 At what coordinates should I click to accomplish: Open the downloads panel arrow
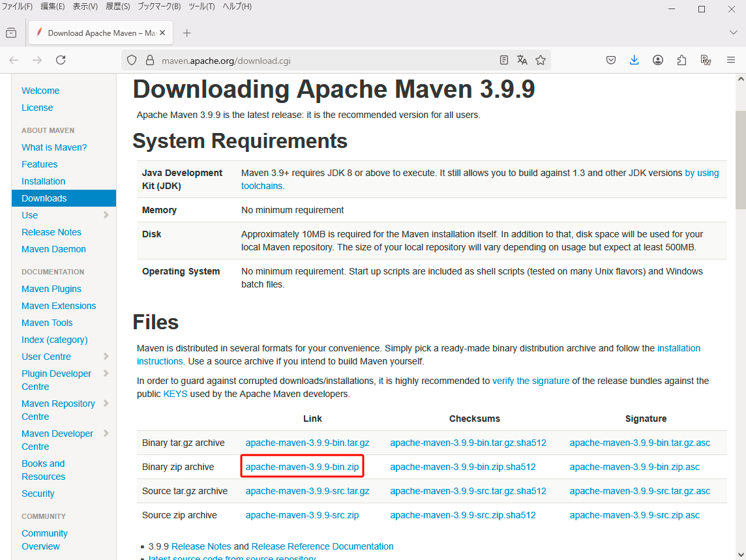click(x=634, y=60)
